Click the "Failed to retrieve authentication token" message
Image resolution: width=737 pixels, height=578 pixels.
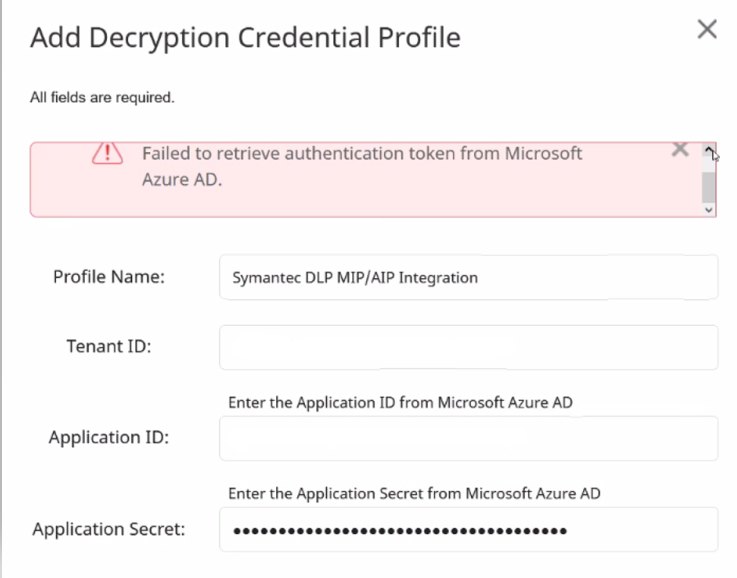(x=362, y=166)
